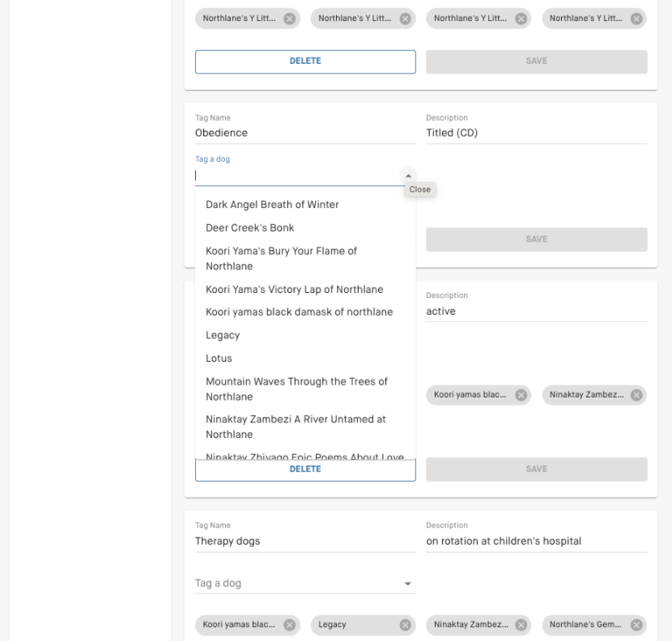Remove Koori yamas chip beside the active description
Viewport: 672px width, 641px height.
[521, 395]
